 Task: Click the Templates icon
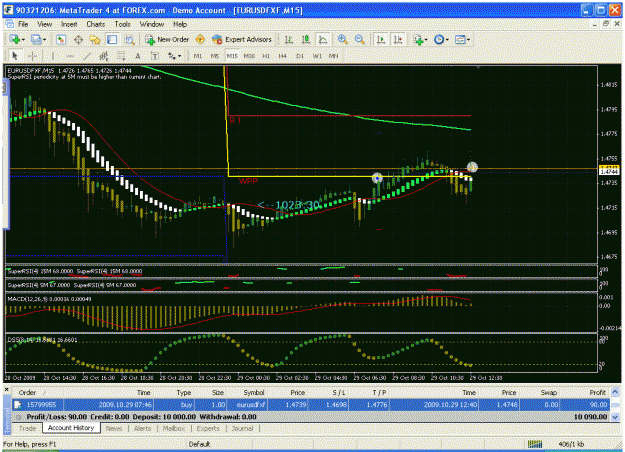coord(460,39)
